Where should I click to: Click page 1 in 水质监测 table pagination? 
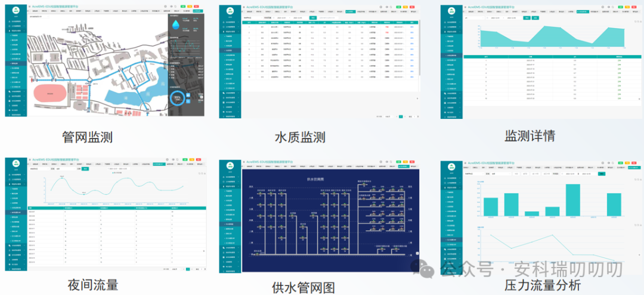coord(401,116)
